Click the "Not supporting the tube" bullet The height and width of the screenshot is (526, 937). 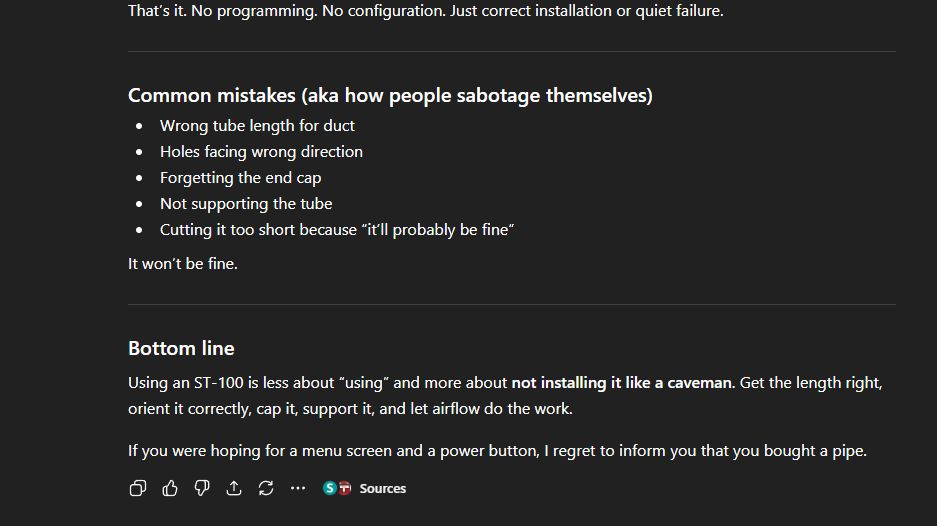point(246,203)
